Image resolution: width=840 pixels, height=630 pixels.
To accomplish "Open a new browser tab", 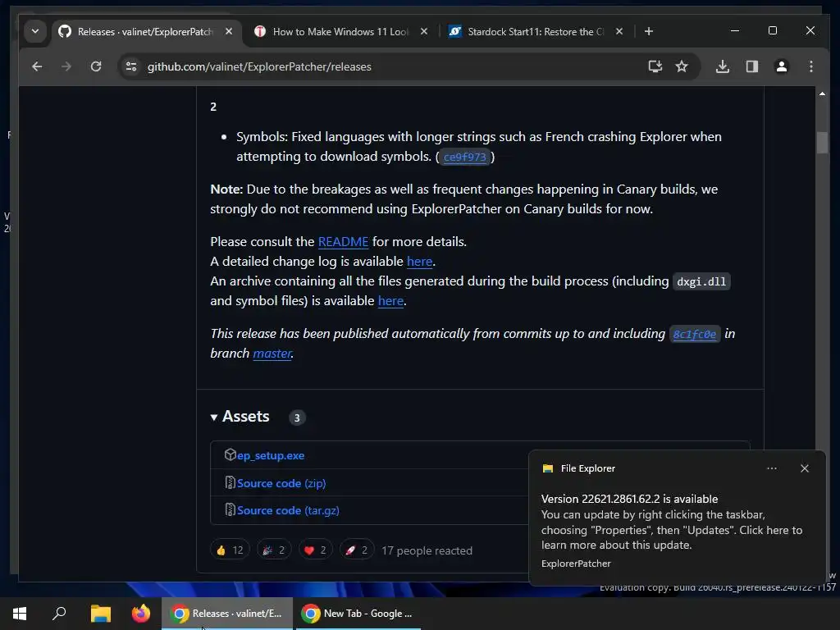I will point(649,32).
